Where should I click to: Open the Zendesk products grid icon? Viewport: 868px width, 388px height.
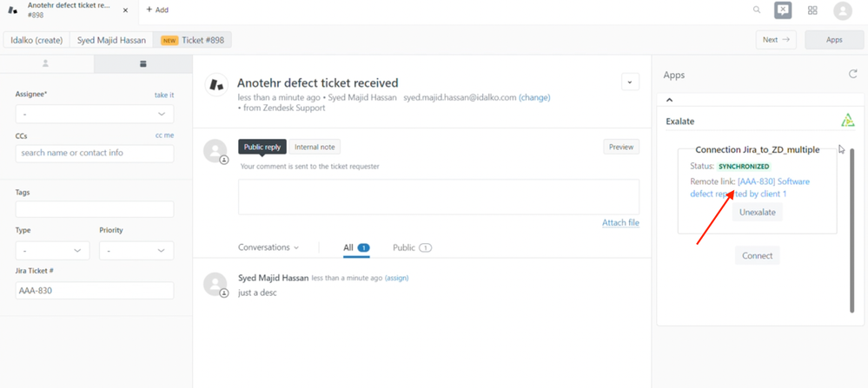click(812, 10)
